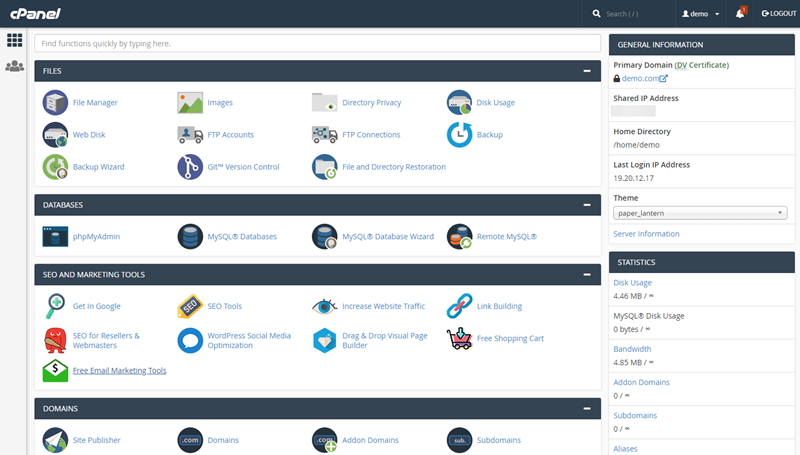The width and height of the screenshot is (800, 455).
Task: Open the notifications bell icon
Action: (x=740, y=14)
